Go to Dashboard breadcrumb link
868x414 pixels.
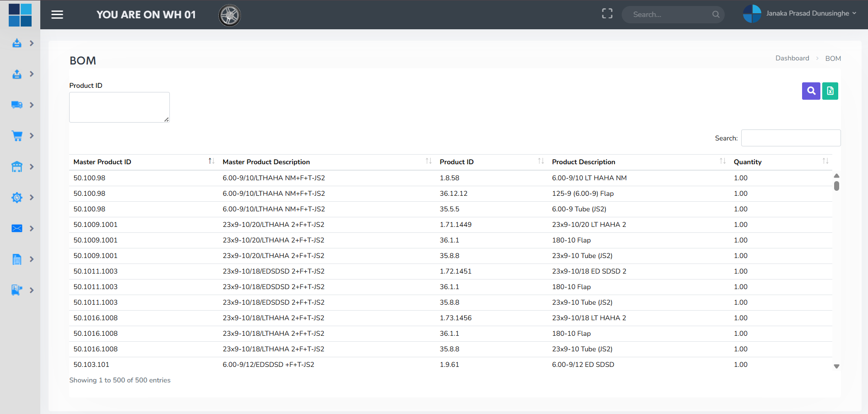click(x=792, y=58)
